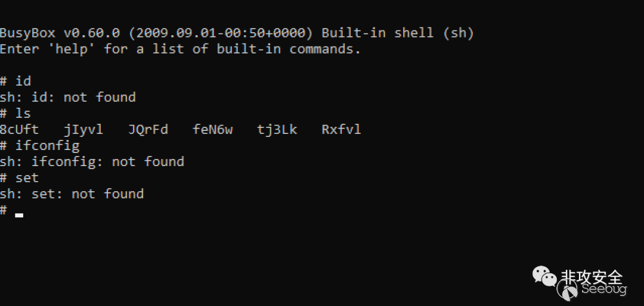Click the 'sh: id: not found' message
The height and width of the screenshot is (306, 644).
[68, 97]
